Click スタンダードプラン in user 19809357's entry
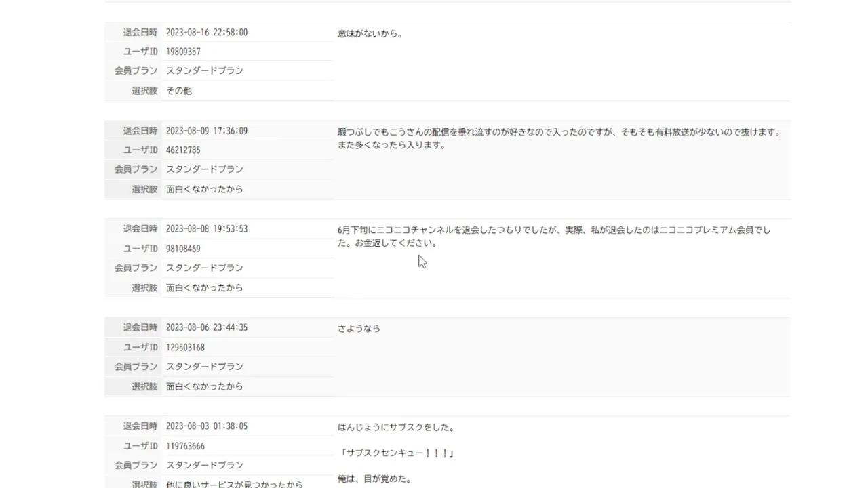 [205, 70]
